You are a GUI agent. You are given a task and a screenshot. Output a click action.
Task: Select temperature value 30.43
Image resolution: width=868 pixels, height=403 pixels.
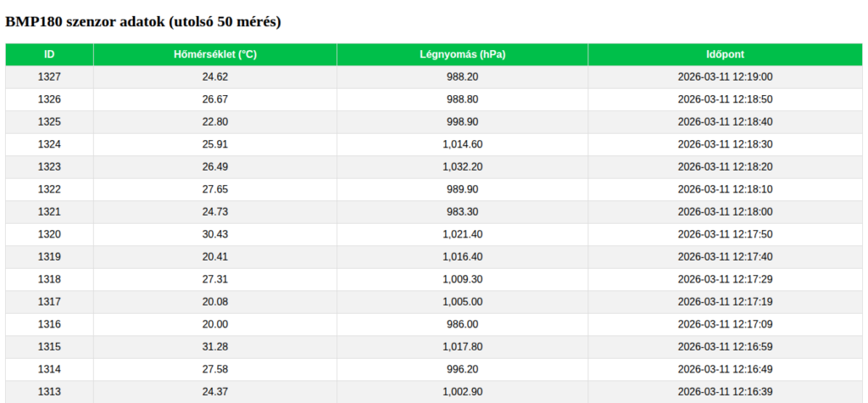point(214,234)
